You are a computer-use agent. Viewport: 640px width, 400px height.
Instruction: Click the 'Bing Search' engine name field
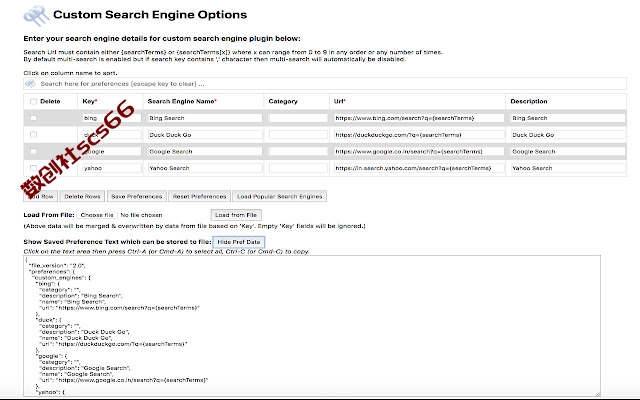(205, 118)
